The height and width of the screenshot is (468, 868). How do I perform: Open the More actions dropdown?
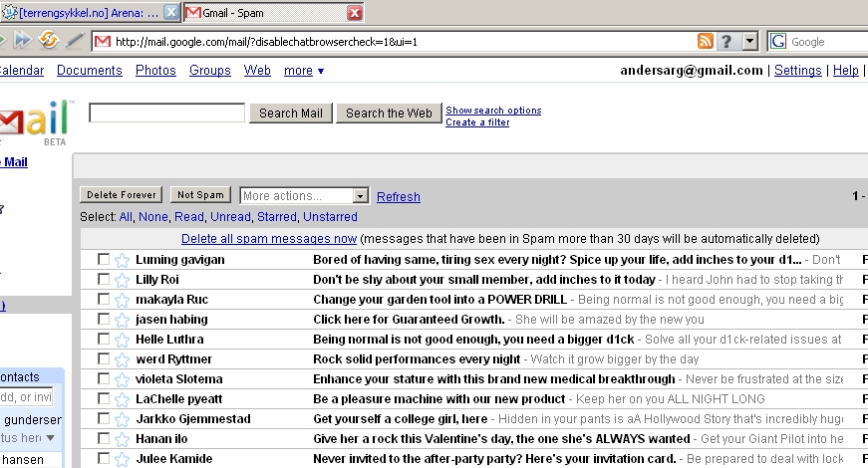pyautogui.click(x=305, y=196)
